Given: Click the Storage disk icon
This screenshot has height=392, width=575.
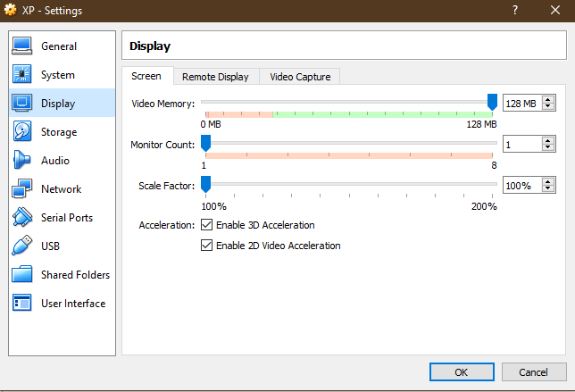Looking at the screenshot, I should [22, 131].
